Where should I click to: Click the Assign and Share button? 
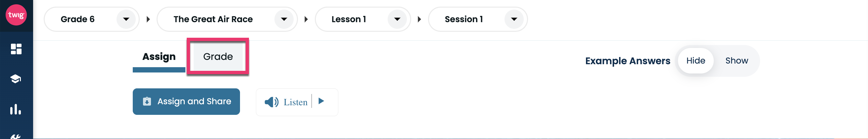(186, 102)
